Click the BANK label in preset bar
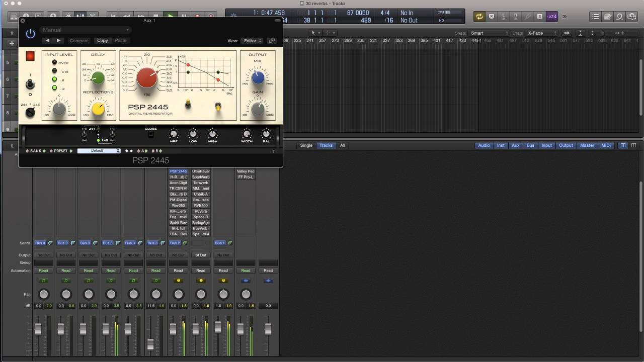This screenshot has width=644, height=362. (36, 151)
